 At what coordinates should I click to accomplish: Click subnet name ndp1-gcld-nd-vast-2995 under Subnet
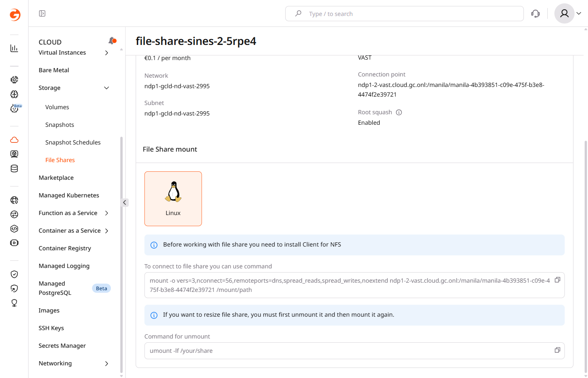click(177, 113)
